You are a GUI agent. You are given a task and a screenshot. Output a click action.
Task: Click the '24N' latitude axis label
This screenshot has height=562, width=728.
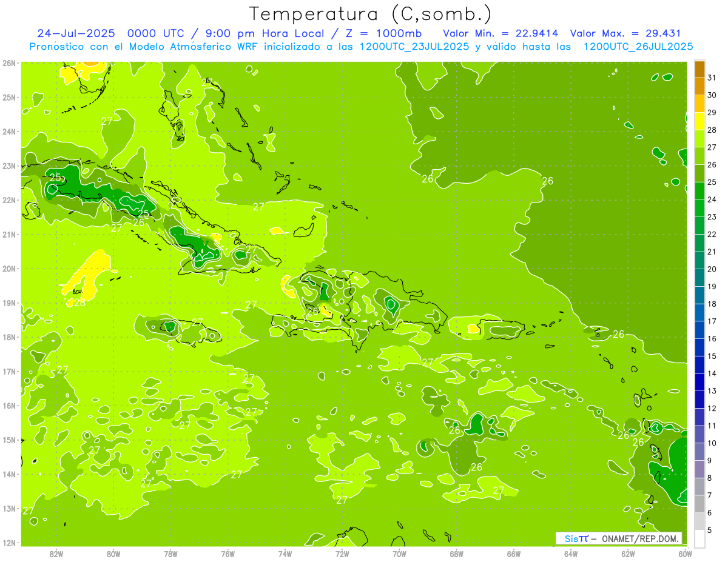(x=8, y=132)
